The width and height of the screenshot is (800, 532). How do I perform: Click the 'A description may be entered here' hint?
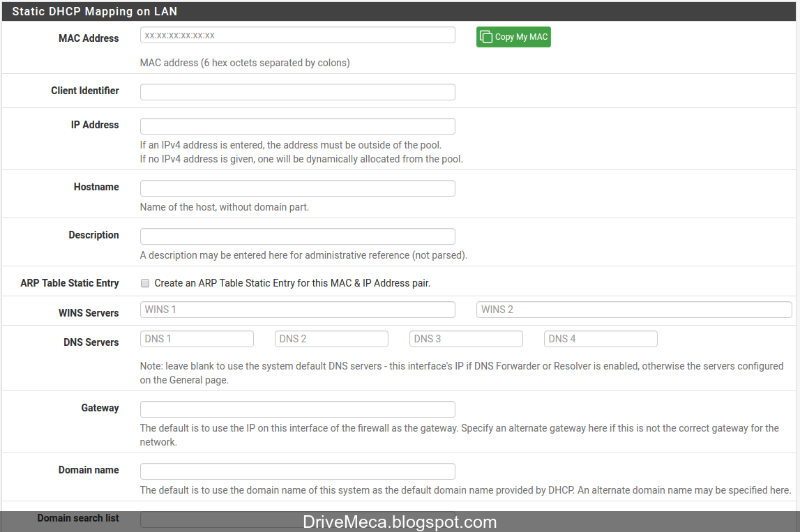pos(303,255)
